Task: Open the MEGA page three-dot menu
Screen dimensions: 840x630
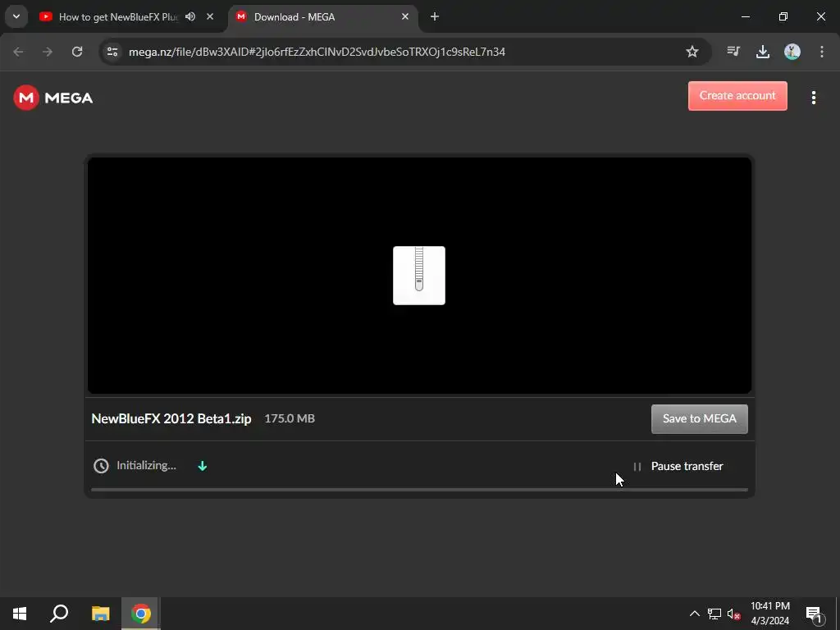Action: pyautogui.click(x=813, y=98)
